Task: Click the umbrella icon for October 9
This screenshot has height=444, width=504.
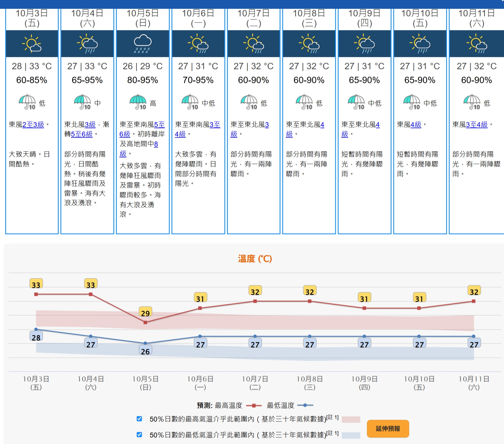Action: coord(356,102)
